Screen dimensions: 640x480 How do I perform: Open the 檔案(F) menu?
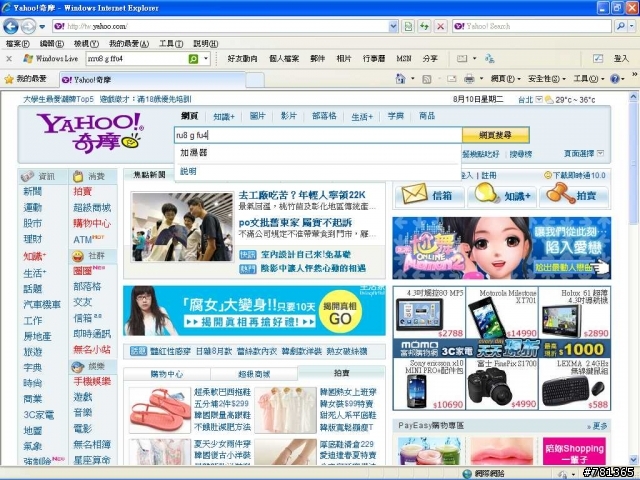pos(17,43)
